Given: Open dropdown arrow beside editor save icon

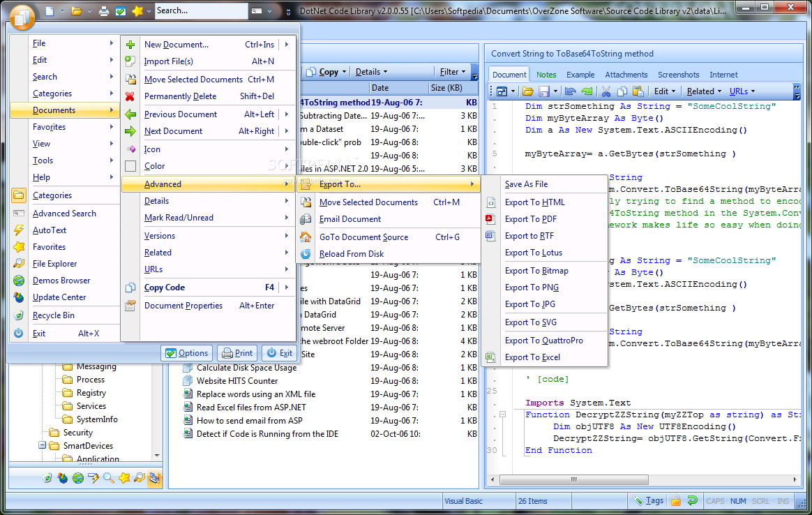Looking at the screenshot, I should point(556,91).
